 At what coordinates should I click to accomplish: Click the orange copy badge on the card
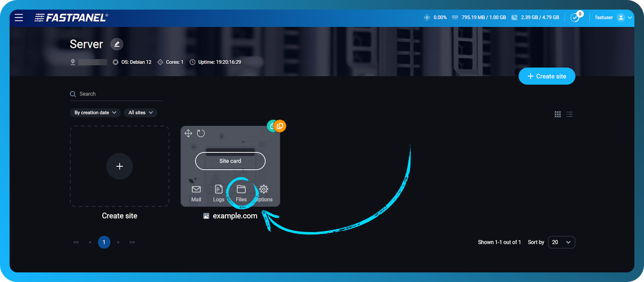tap(280, 126)
